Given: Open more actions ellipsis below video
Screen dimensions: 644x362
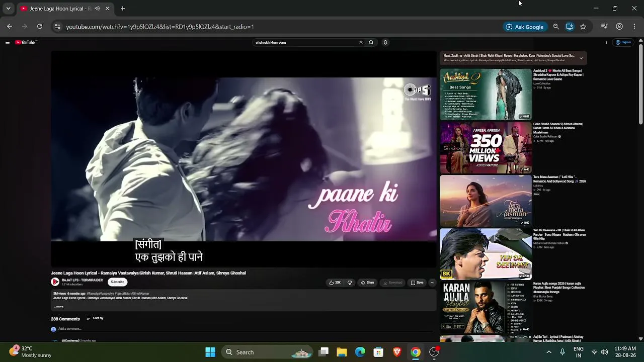Looking at the screenshot, I should point(432,283).
